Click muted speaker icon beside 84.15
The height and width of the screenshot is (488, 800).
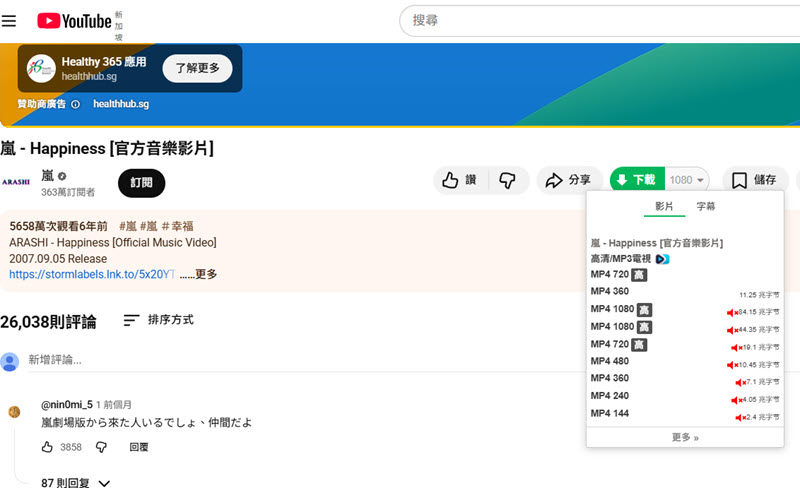[x=733, y=312]
